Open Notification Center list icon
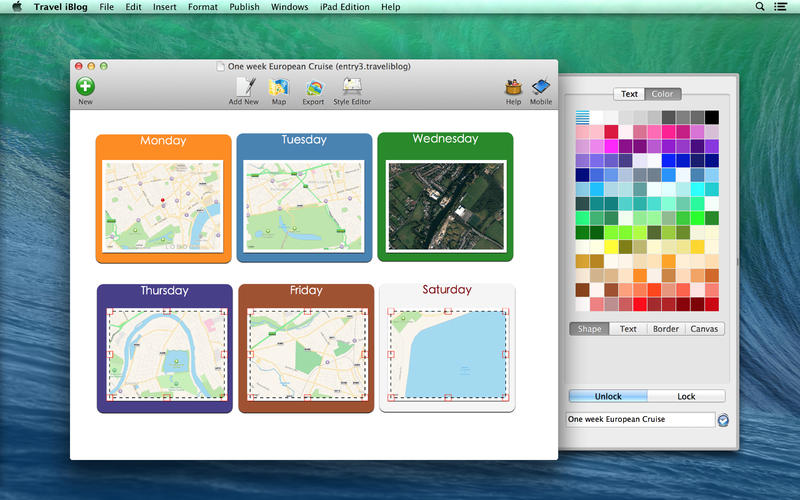Viewport: 800px width, 500px height. click(x=780, y=7)
